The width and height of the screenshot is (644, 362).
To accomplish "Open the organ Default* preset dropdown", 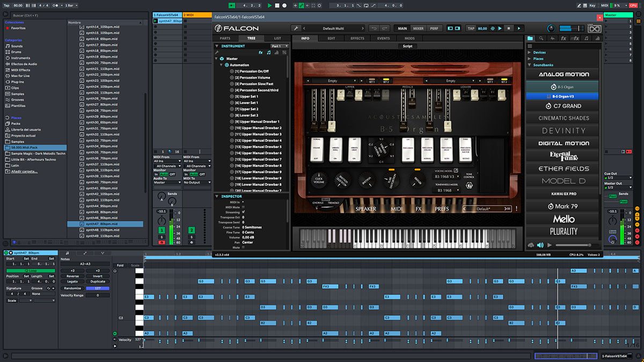I will (x=488, y=209).
